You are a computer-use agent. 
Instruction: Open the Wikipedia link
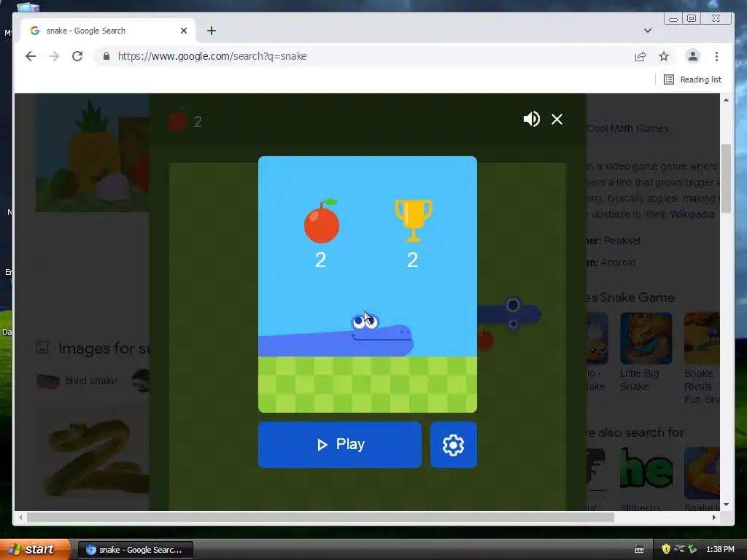tap(692, 214)
